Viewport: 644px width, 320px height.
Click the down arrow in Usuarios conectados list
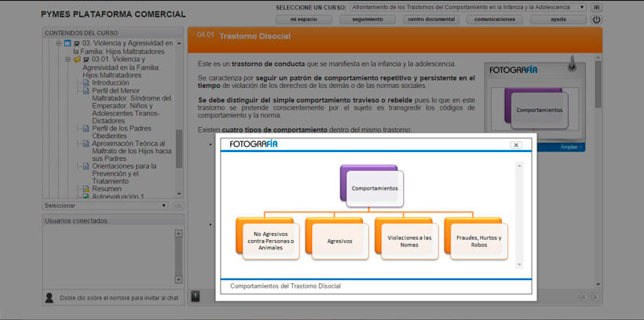[178, 279]
